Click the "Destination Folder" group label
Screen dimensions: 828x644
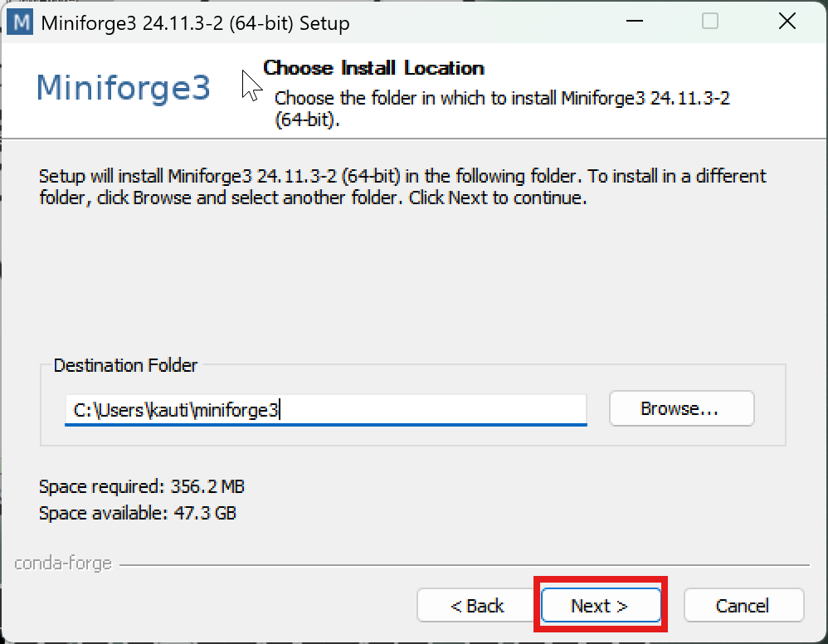click(x=125, y=365)
